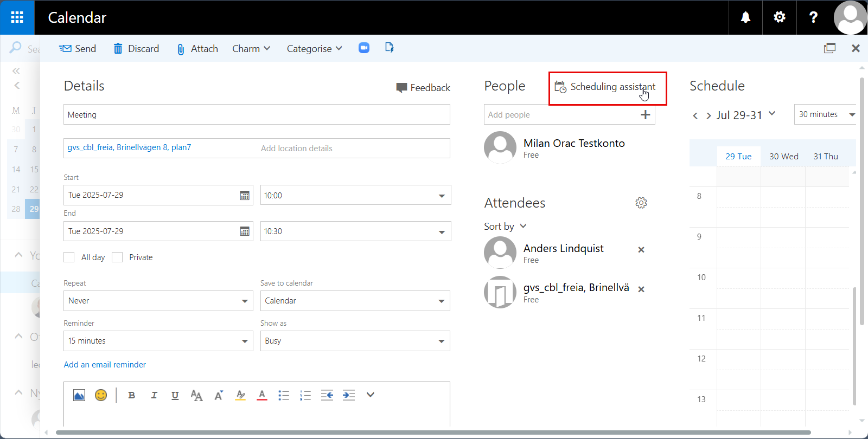Tick the All day checkbox
Screen dimensions: 868x439
pos(69,257)
